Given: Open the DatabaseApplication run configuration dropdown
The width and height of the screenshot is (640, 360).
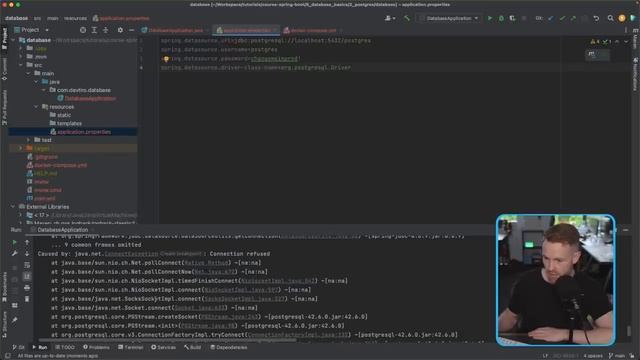Looking at the screenshot, I should click(449, 18).
